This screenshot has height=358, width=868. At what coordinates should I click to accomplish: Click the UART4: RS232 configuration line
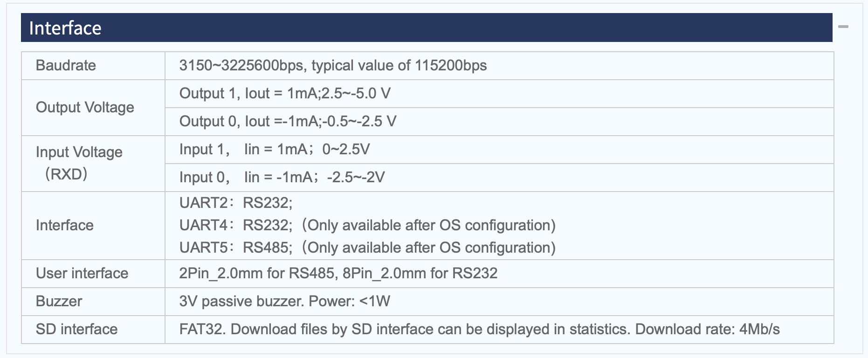coord(367,225)
